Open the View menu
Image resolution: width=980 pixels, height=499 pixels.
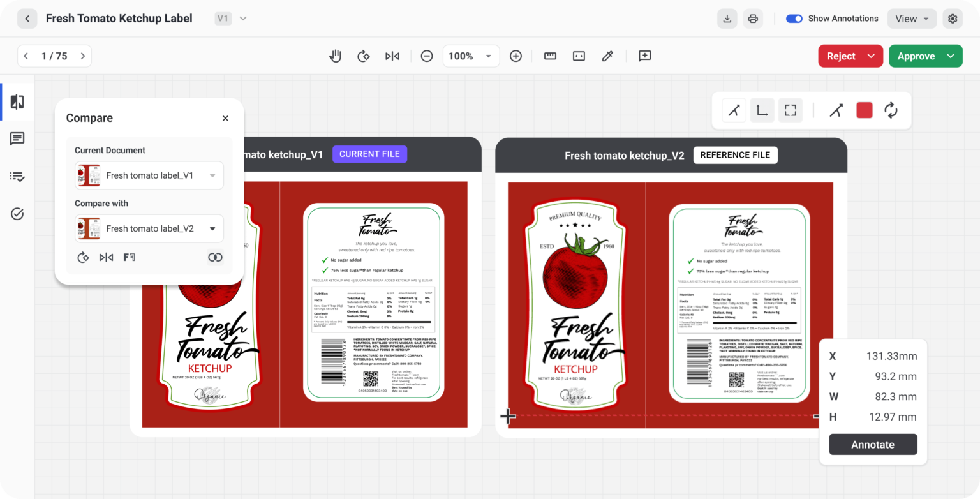click(911, 18)
